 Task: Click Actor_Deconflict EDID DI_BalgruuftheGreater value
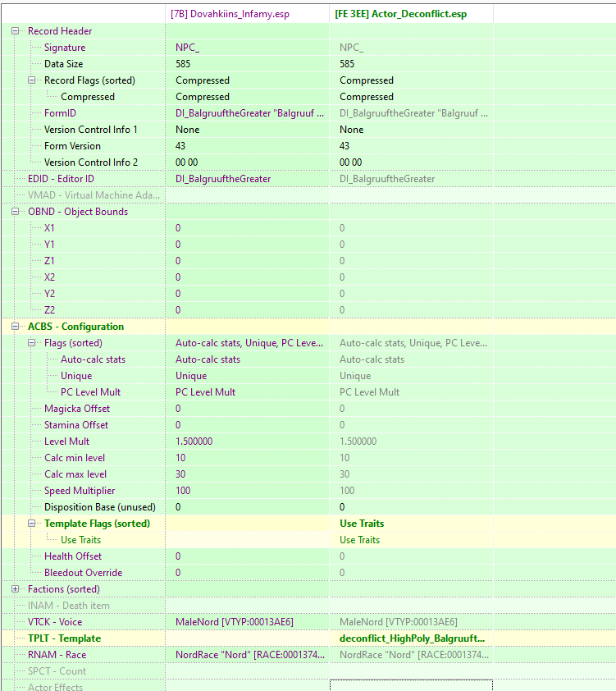[x=387, y=179]
